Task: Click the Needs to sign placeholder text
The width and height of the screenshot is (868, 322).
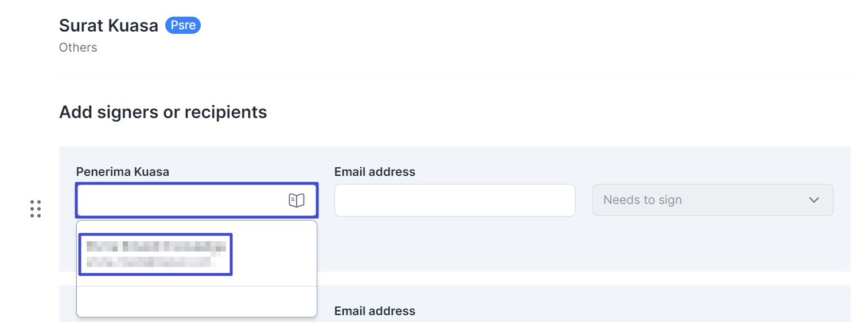Action: pos(643,200)
